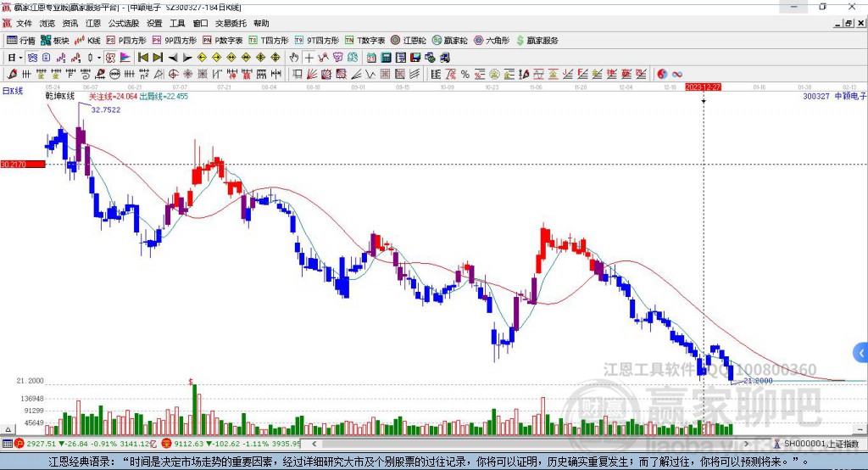Screen dimensions: 868x470
Task: Click the black left arrow icon
Action: [x=173, y=58]
